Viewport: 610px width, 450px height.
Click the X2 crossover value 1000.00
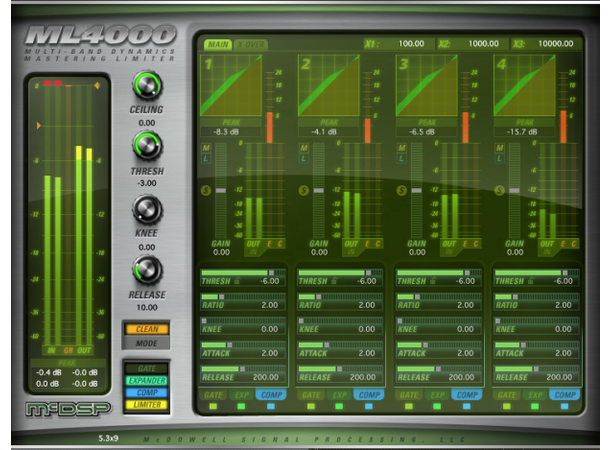coord(483,44)
